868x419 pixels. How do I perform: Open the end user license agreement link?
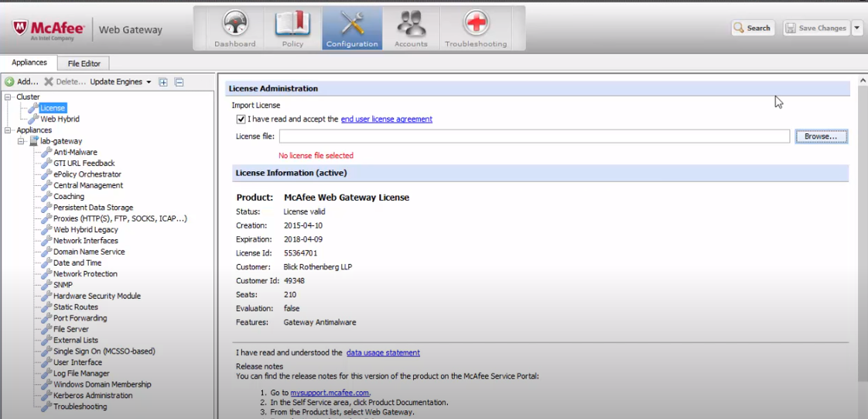[386, 119]
